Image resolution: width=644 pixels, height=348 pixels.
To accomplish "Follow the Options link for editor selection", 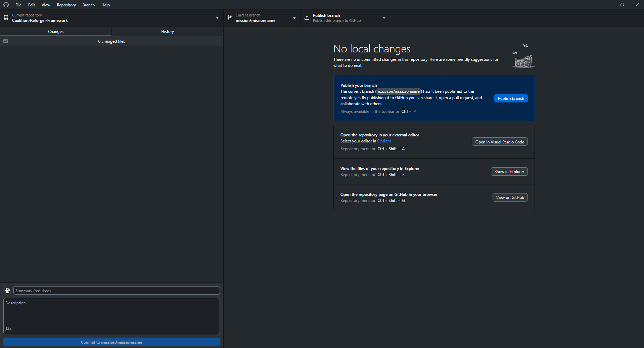I will [384, 141].
